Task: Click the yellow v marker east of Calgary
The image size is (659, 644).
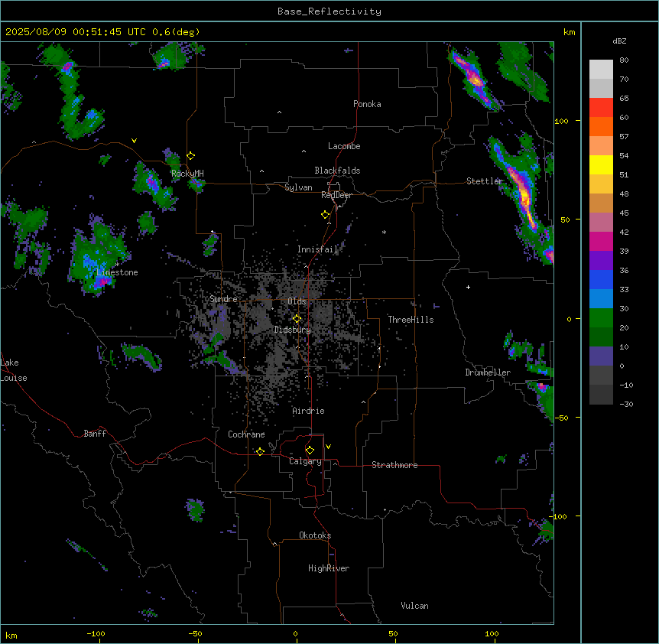Action: tap(328, 447)
